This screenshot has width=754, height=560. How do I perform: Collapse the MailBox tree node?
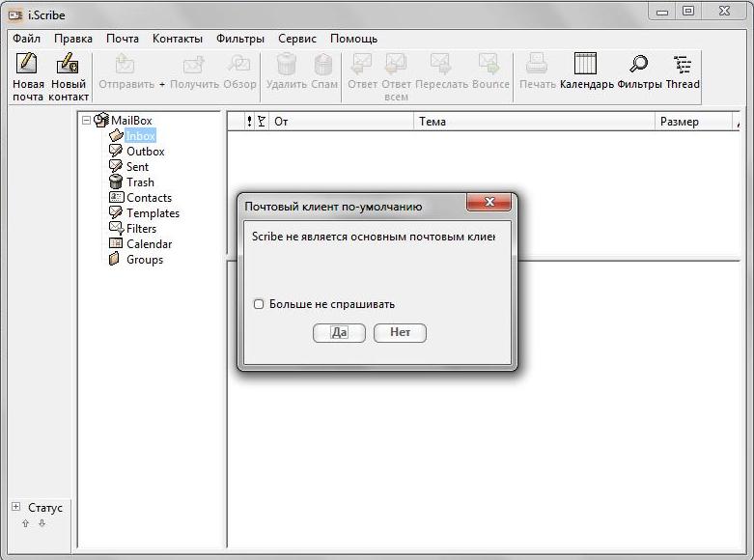click(87, 121)
